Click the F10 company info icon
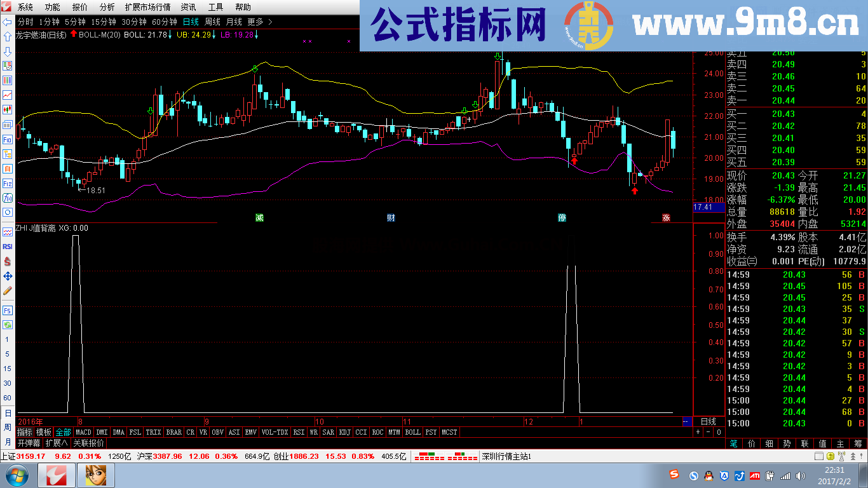The height and width of the screenshot is (488, 868). pos(8,139)
